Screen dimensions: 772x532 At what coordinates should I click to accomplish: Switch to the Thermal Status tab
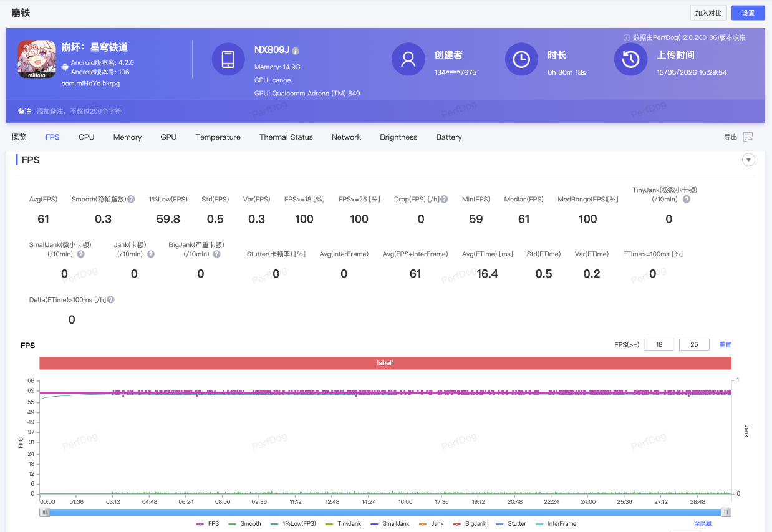pyautogui.click(x=286, y=137)
